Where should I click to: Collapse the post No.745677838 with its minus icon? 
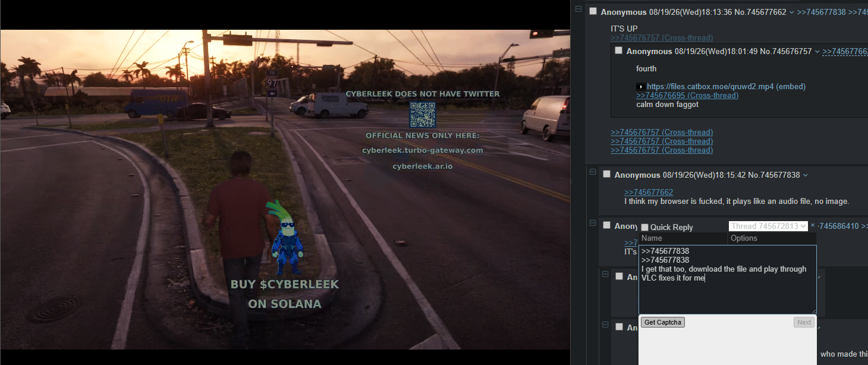pyautogui.click(x=592, y=172)
